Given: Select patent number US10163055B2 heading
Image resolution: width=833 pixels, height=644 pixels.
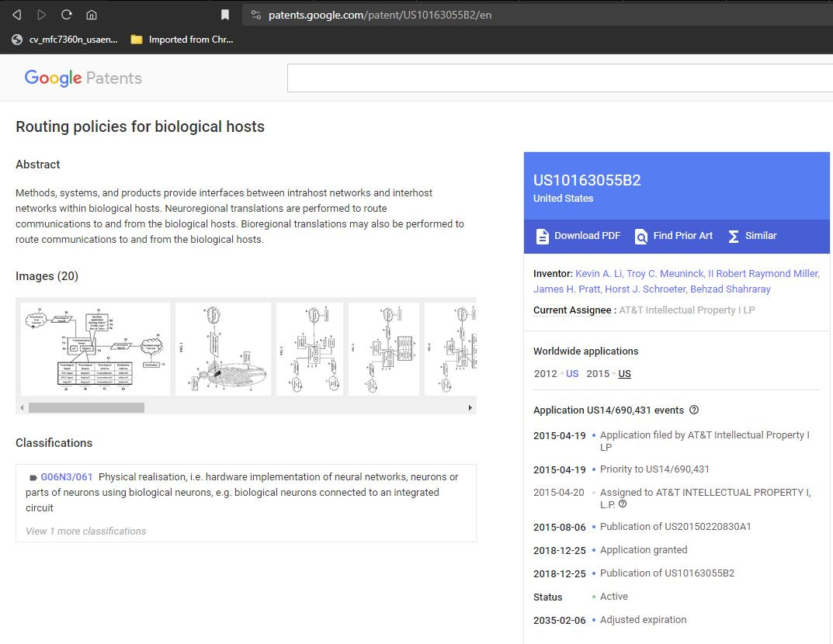Looking at the screenshot, I should coord(587,180).
